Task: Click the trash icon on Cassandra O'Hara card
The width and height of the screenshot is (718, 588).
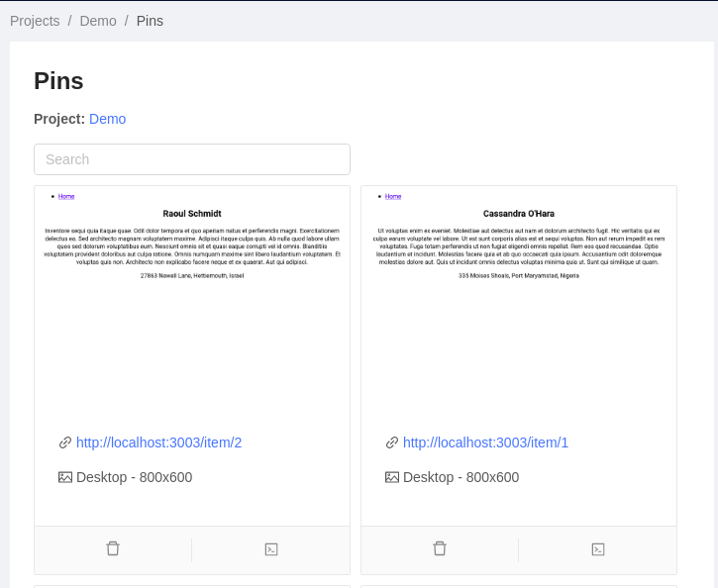Action: coord(440,548)
